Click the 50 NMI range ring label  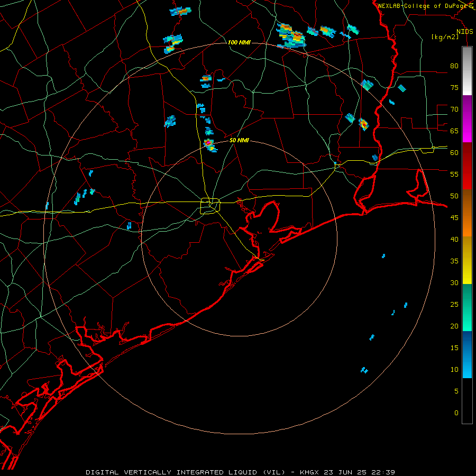click(239, 140)
